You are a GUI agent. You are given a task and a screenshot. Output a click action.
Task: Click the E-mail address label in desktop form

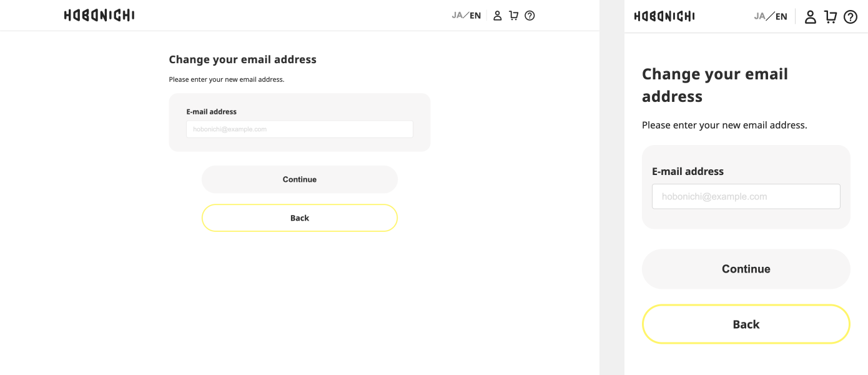(212, 112)
